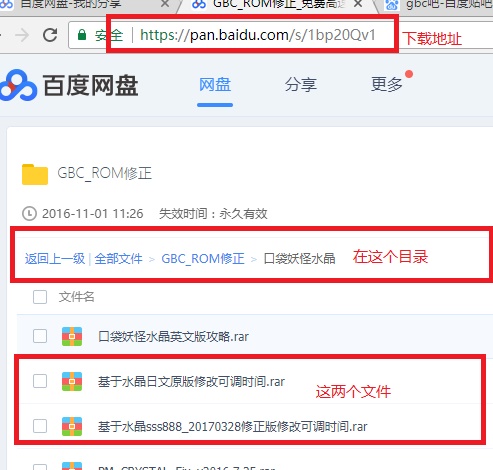The width and height of the screenshot is (493, 470).
Task: Click the Baidu Netdisk cloud logo
Action: (x=18, y=85)
